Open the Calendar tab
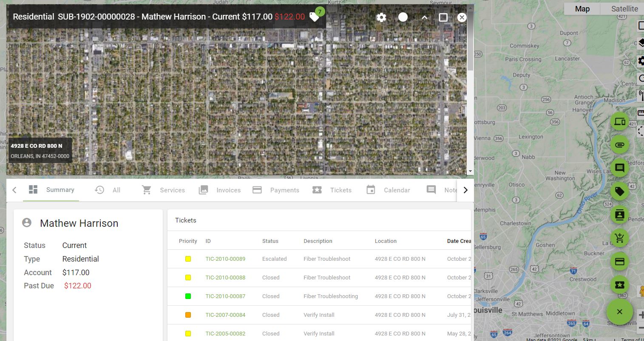This screenshot has height=341, width=644. [388, 190]
